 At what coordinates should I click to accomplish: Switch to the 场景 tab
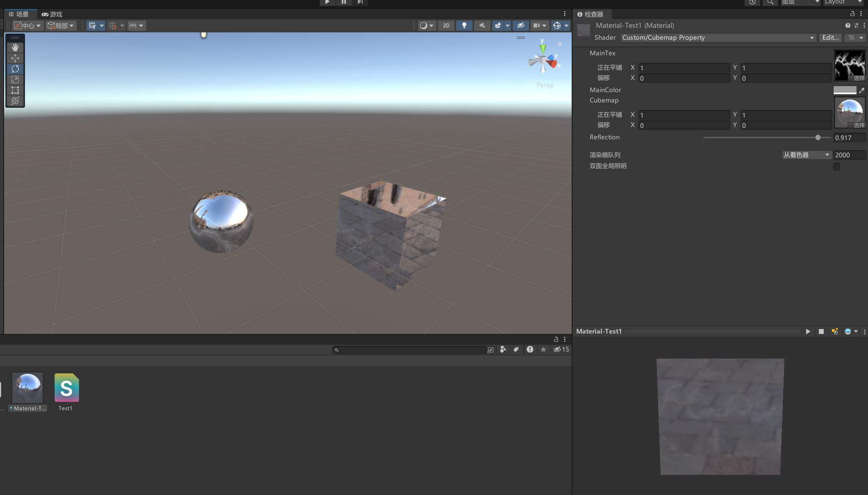(x=19, y=14)
